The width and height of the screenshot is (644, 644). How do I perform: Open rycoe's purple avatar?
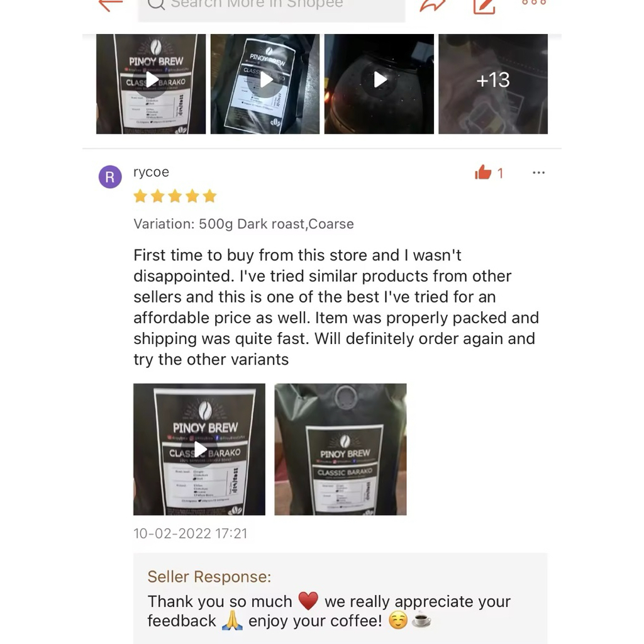pos(110,177)
